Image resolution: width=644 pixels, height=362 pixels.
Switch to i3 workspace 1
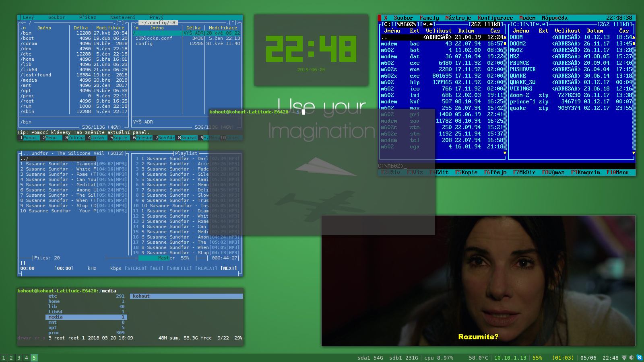[x=4, y=358]
